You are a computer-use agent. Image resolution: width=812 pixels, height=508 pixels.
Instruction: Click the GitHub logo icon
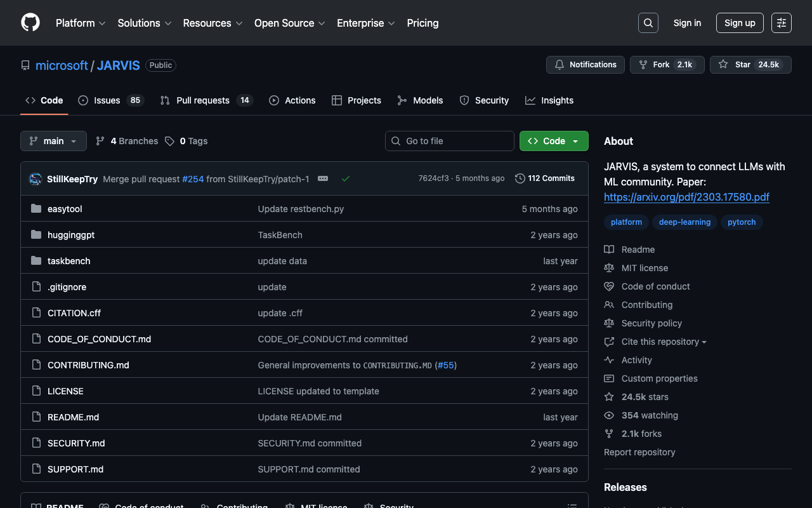tap(30, 23)
